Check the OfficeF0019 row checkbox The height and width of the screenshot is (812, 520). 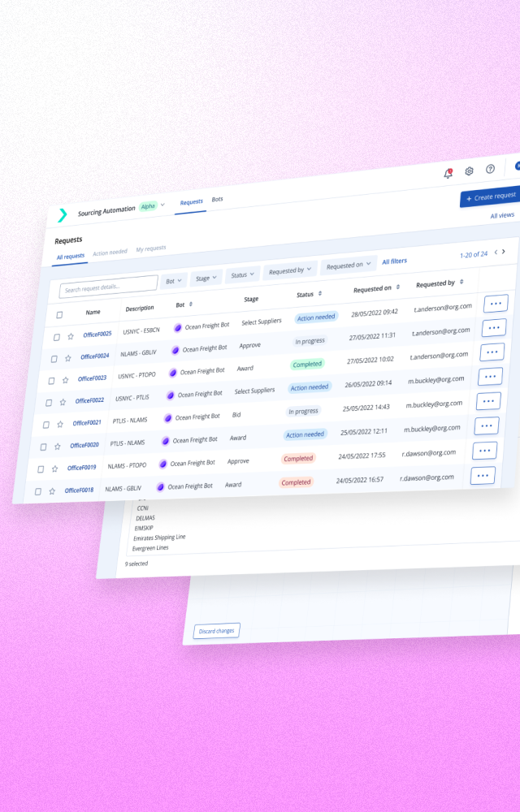(41, 469)
